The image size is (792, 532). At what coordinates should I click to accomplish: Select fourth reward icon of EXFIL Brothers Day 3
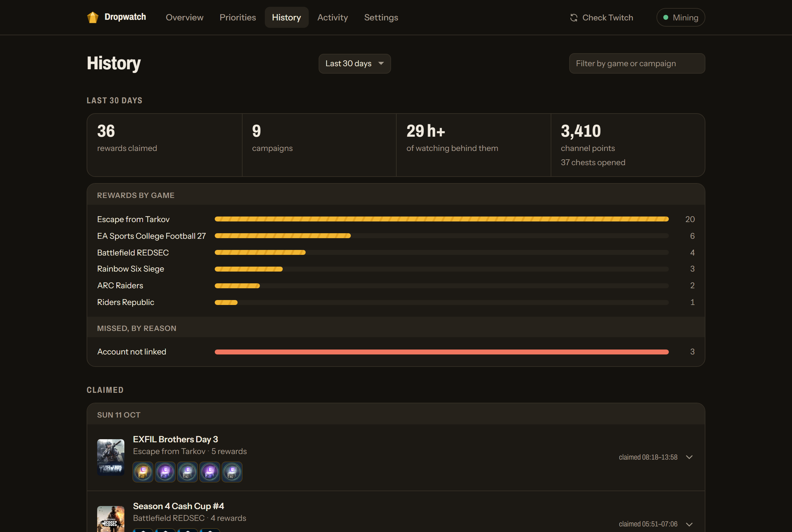click(210, 472)
